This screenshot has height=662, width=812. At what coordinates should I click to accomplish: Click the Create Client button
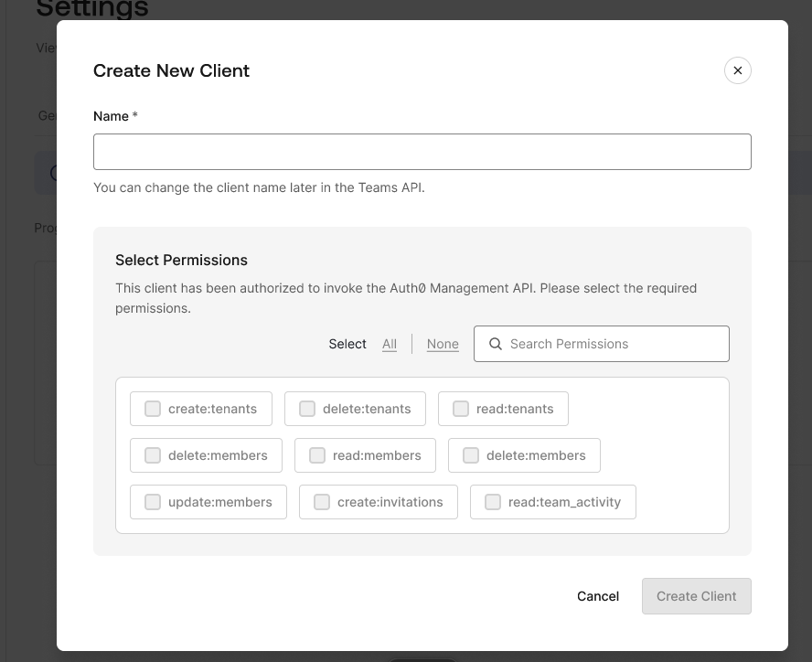[697, 596]
